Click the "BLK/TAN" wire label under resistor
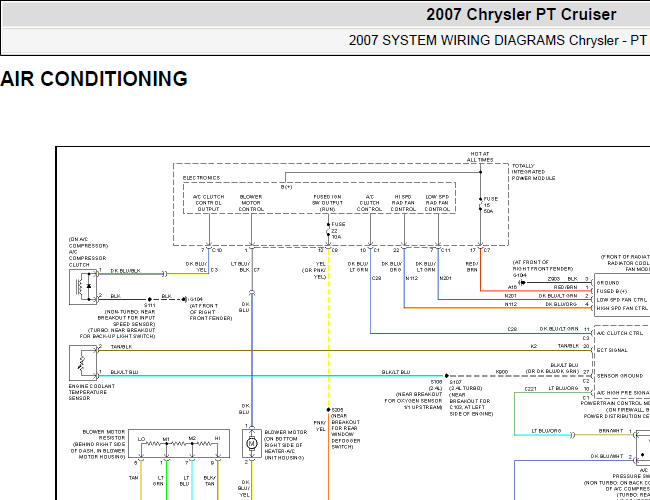The height and width of the screenshot is (500, 650). click(x=209, y=481)
